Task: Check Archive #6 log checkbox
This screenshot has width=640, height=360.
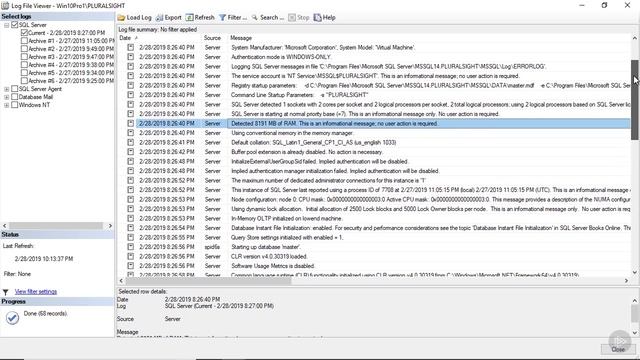Action: tap(24, 81)
